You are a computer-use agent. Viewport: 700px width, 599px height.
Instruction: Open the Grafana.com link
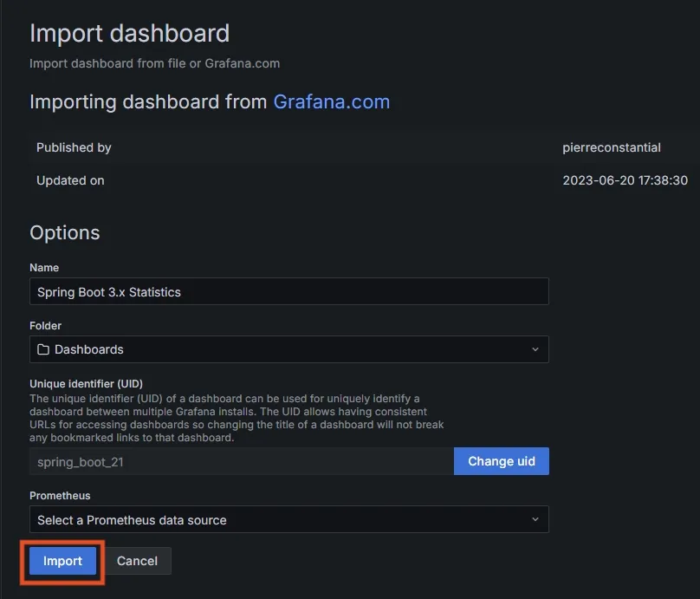pyautogui.click(x=331, y=101)
